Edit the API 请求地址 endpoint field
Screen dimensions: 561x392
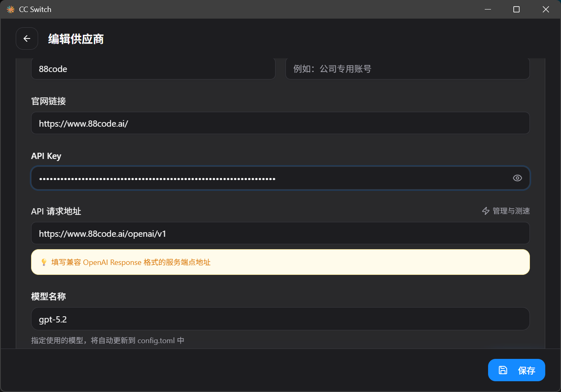coord(280,233)
